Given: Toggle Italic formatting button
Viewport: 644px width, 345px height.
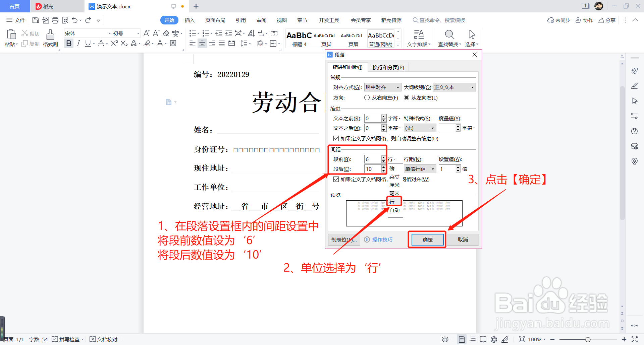Looking at the screenshot, I should (78, 43).
